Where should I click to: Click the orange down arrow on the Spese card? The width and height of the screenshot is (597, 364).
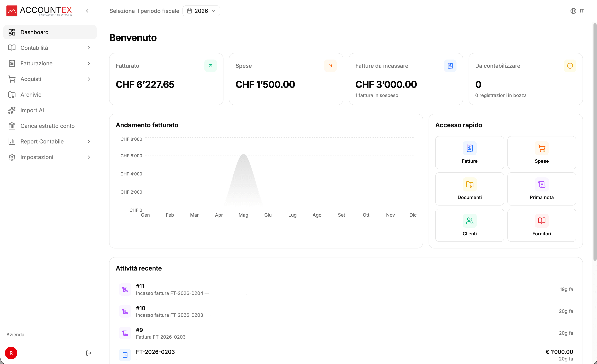click(330, 66)
